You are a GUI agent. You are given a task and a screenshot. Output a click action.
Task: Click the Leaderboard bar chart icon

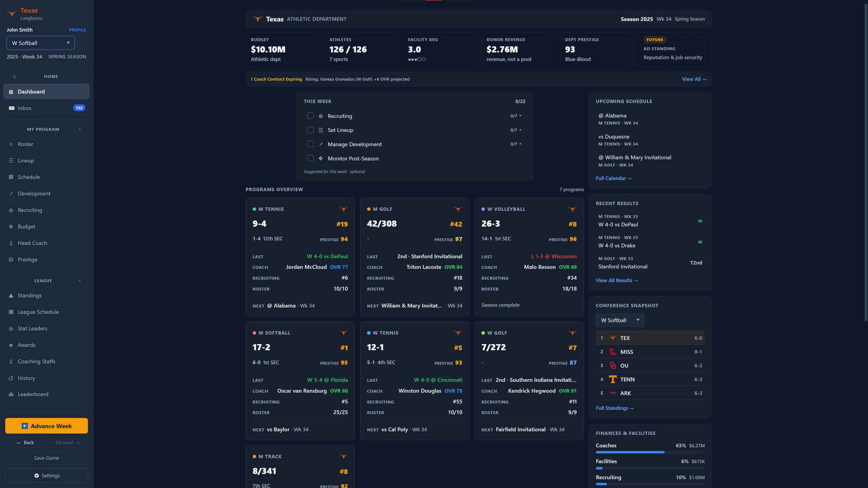11,394
